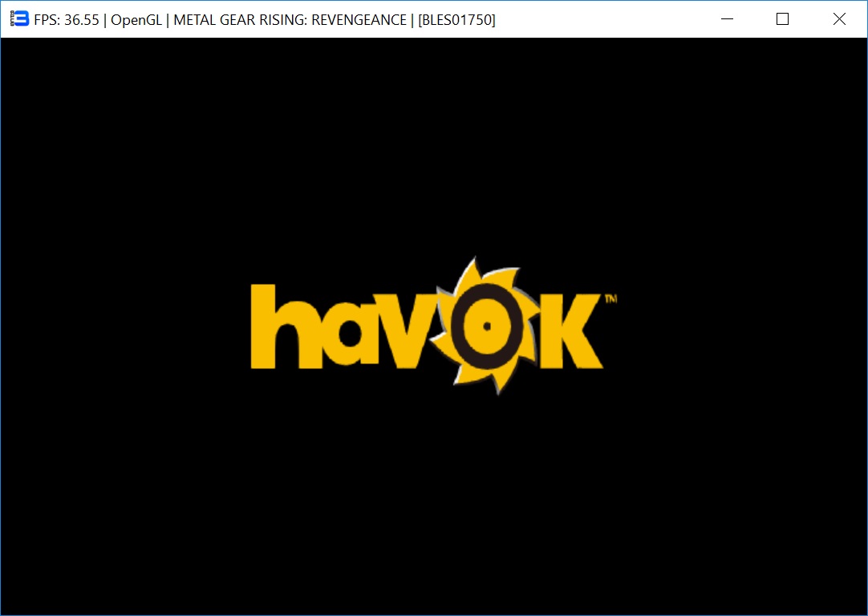Click the Havok logo in the game viewport
This screenshot has height=616, width=868.
coord(433,326)
